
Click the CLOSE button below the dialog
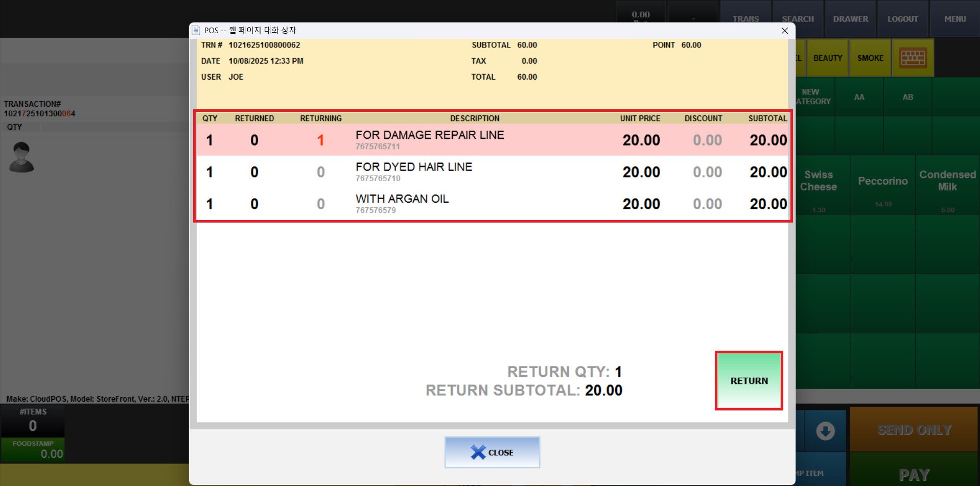[x=492, y=452]
